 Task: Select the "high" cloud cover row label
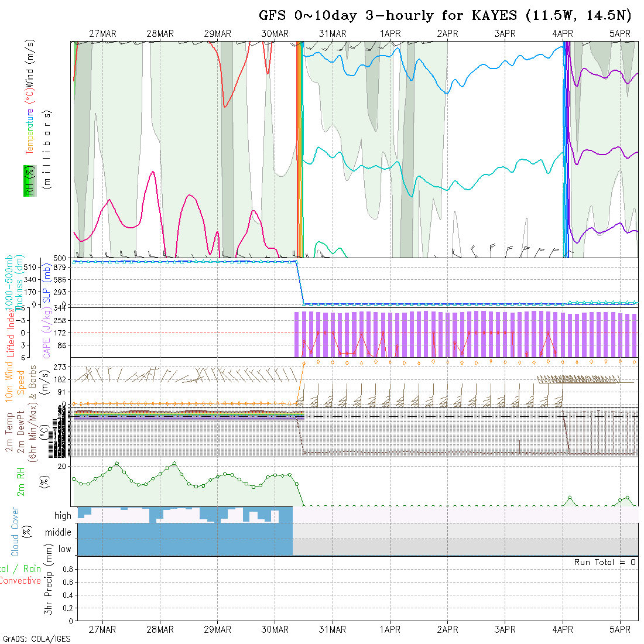tap(63, 516)
